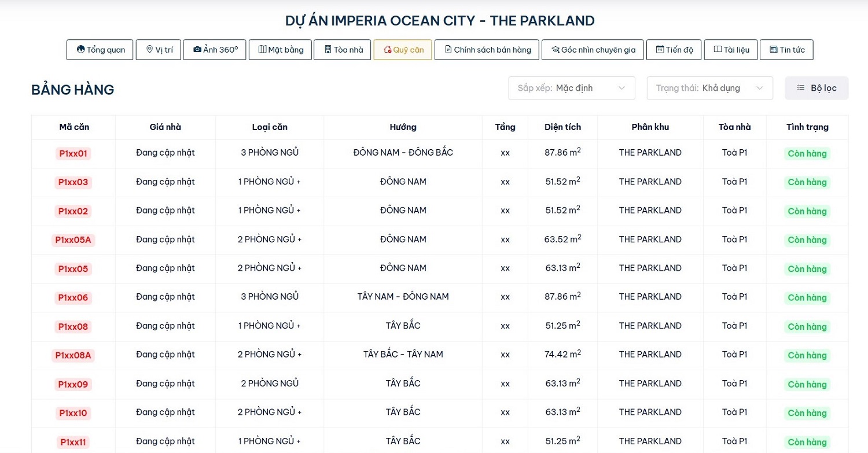Expand the Trạng thái status dropdown
868x453 pixels.
pyautogui.click(x=709, y=88)
